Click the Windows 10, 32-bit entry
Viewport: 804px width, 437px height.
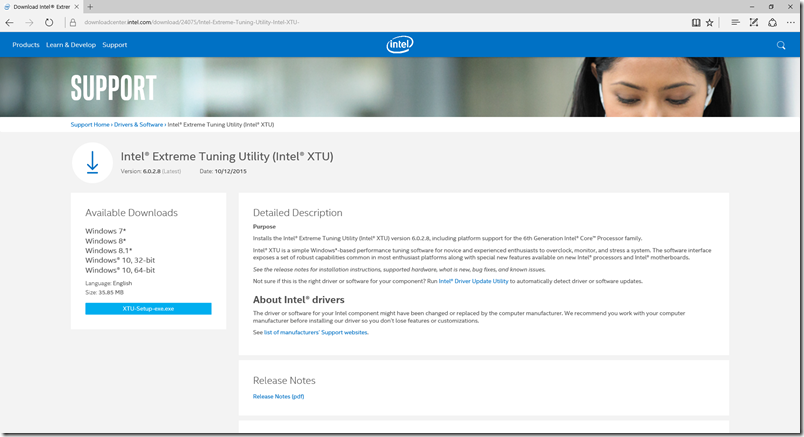[x=120, y=260]
